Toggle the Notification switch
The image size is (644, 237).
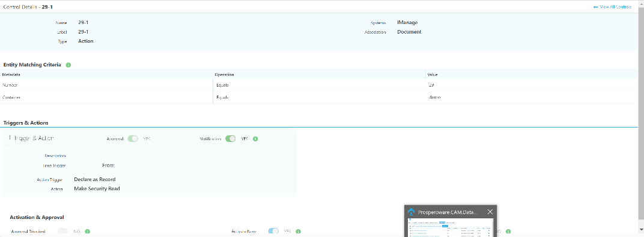coord(231,139)
